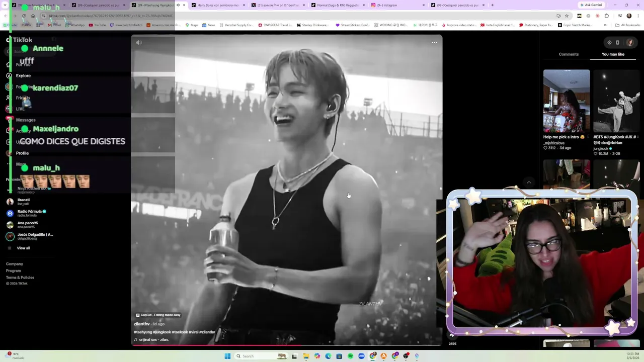Screen dimensions: 644x362
Task: Open Task View from the taskbar
Action: [295, 356]
